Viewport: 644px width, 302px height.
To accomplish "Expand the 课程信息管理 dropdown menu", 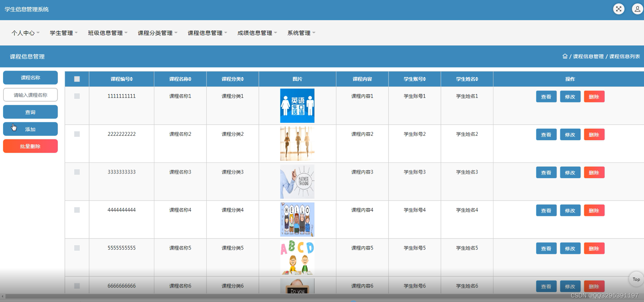I will (207, 33).
